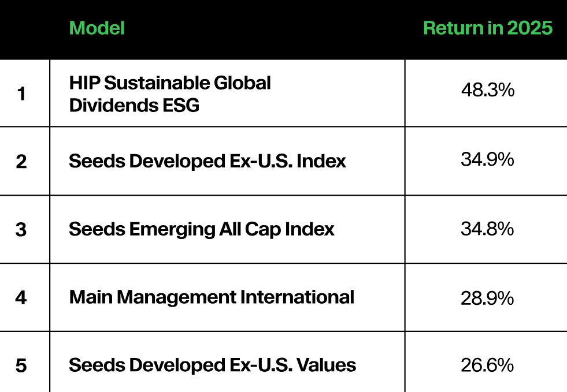Open Main Management International model
Viewport: 567px width, 392px height.
pyautogui.click(x=211, y=297)
